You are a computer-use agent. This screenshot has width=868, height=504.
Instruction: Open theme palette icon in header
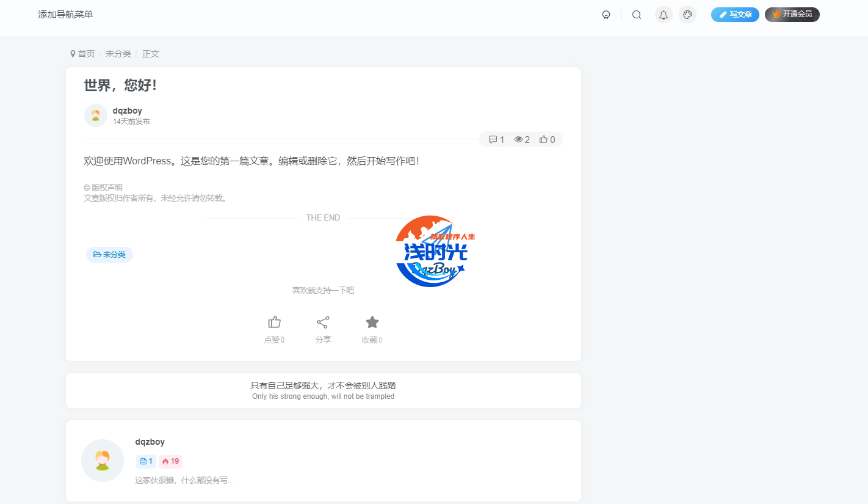[688, 15]
